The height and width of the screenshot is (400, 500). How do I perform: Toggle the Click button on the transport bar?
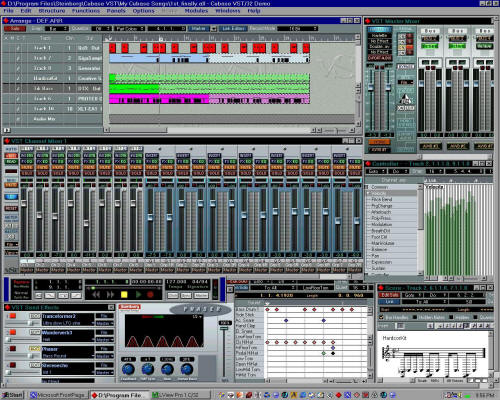click(x=173, y=296)
